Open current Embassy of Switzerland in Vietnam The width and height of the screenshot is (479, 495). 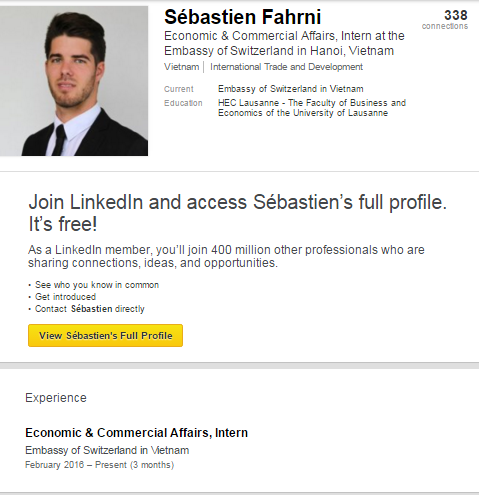pyautogui.click(x=291, y=89)
